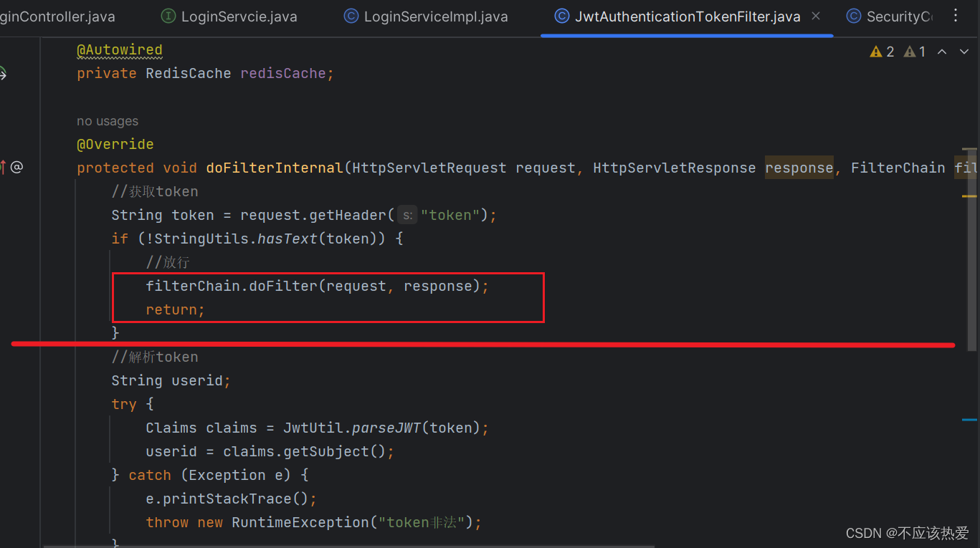
Task: Click the blue marker stripe in scrollbar
Action: click(x=969, y=420)
